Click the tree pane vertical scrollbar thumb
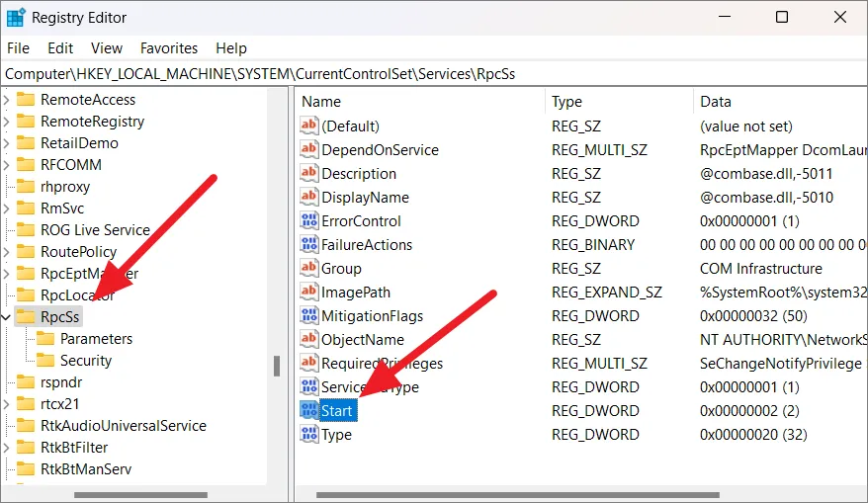The image size is (868, 503). (277, 366)
